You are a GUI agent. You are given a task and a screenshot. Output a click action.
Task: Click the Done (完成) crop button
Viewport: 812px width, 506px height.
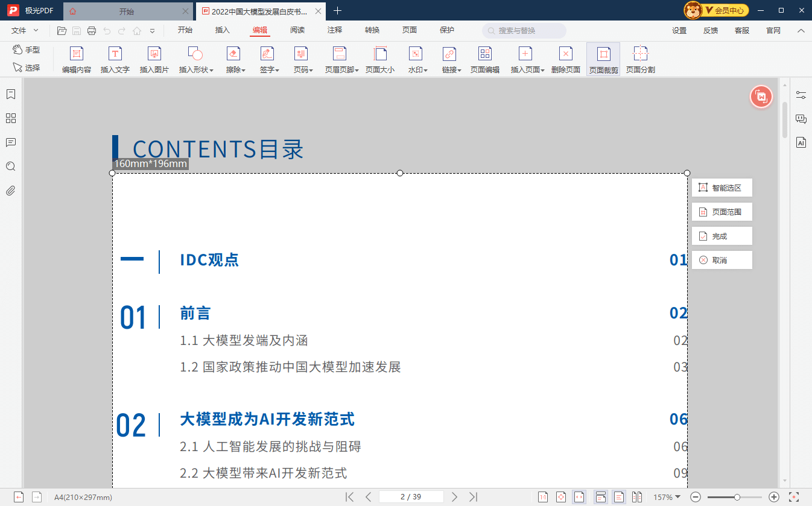[x=722, y=236]
